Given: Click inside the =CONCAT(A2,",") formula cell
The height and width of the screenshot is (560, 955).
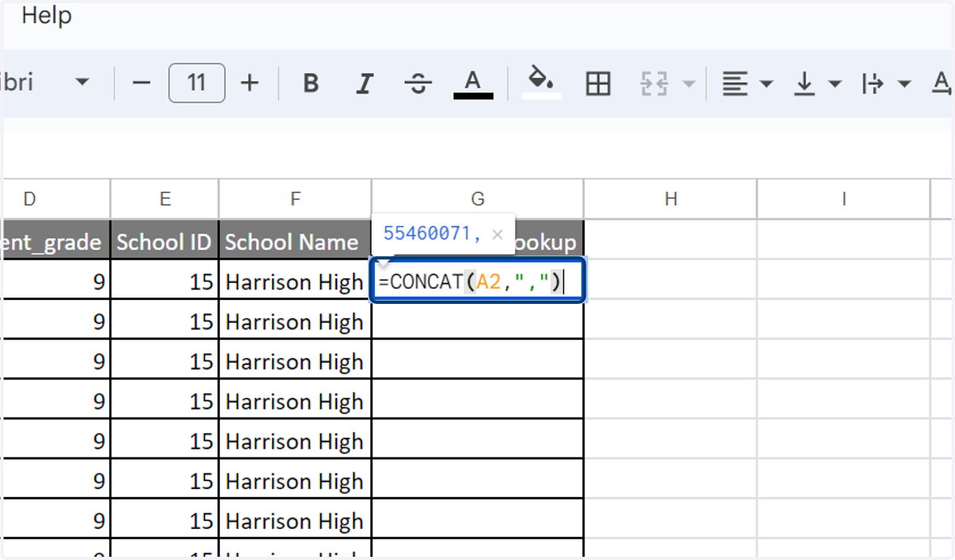Looking at the screenshot, I should point(478,280).
